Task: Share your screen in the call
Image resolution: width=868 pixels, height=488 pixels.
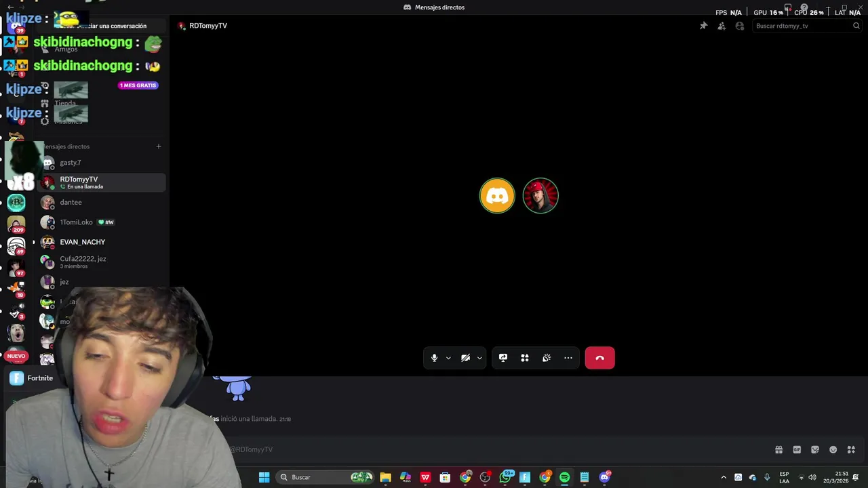Action: [503, 358]
